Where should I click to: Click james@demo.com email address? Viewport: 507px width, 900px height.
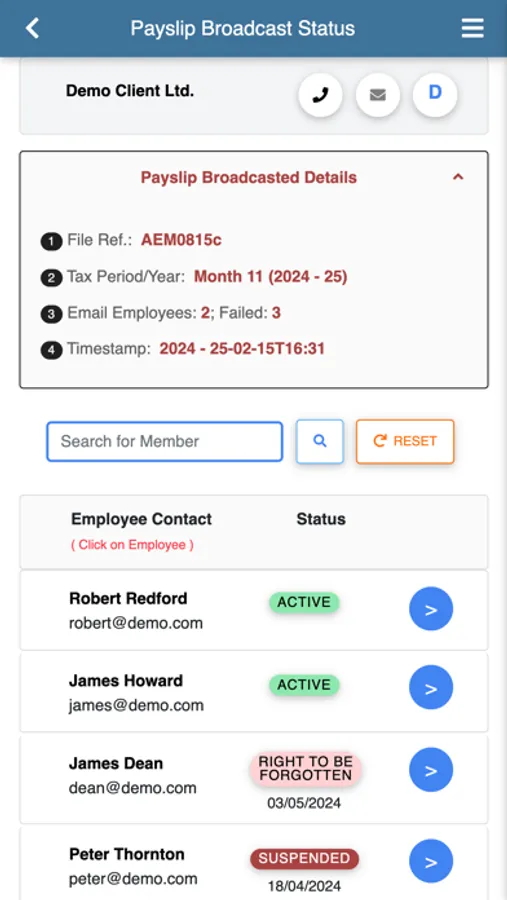pyautogui.click(x=136, y=705)
